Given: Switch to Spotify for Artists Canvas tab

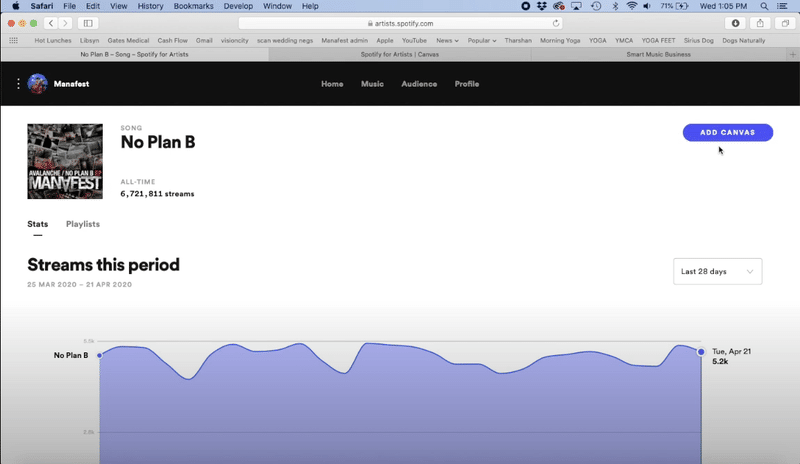Looking at the screenshot, I should [399, 54].
